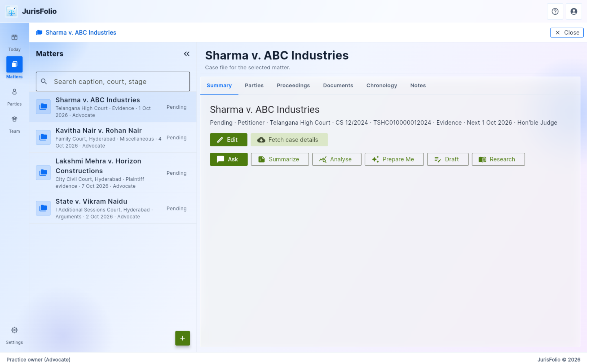Click the Research button
The image size is (594, 364).
point(498,159)
